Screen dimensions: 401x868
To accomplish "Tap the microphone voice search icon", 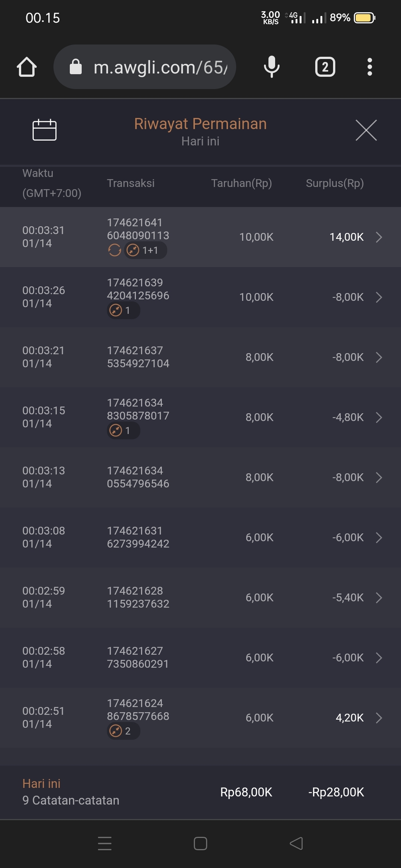I will pos(271,67).
